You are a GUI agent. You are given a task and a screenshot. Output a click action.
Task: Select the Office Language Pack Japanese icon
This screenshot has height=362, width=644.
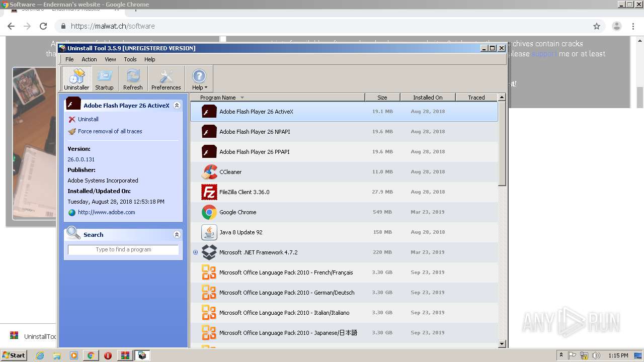(x=209, y=333)
